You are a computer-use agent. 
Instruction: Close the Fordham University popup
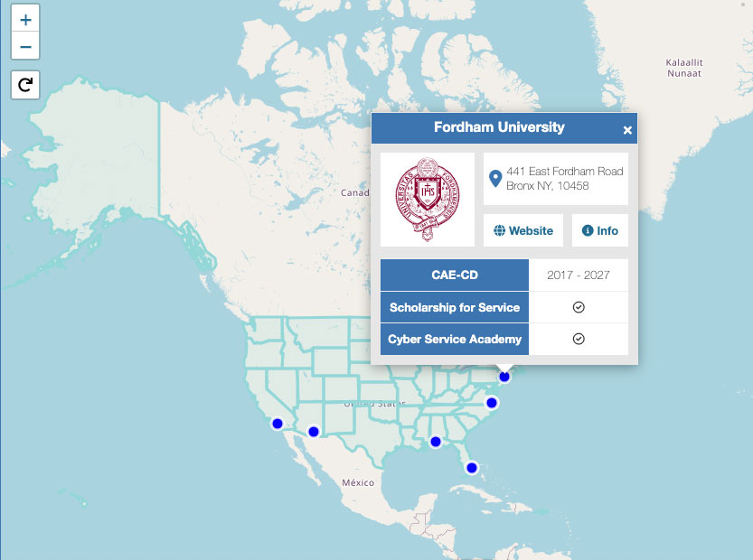click(627, 130)
